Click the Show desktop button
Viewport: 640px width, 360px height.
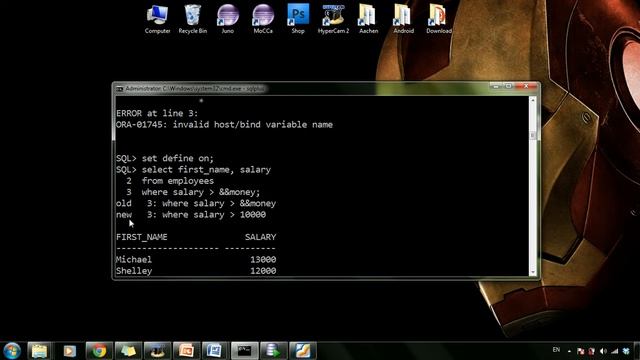click(637, 351)
